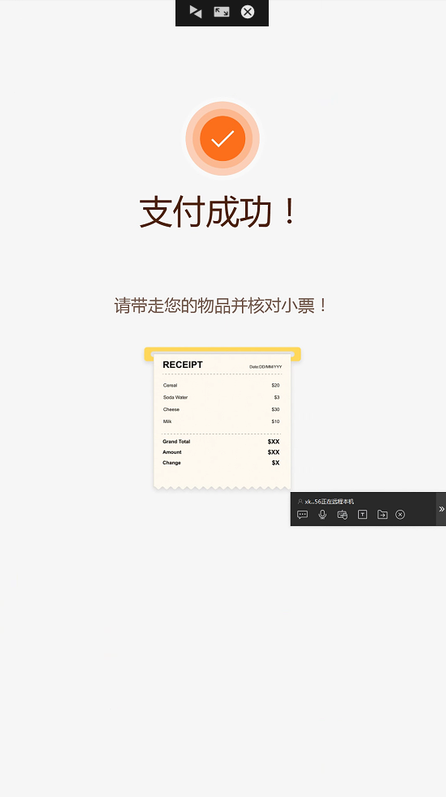The width and height of the screenshot is (446, 797).
Task: Open the file transfer folder icon
Action: click(x=382, y=514)
